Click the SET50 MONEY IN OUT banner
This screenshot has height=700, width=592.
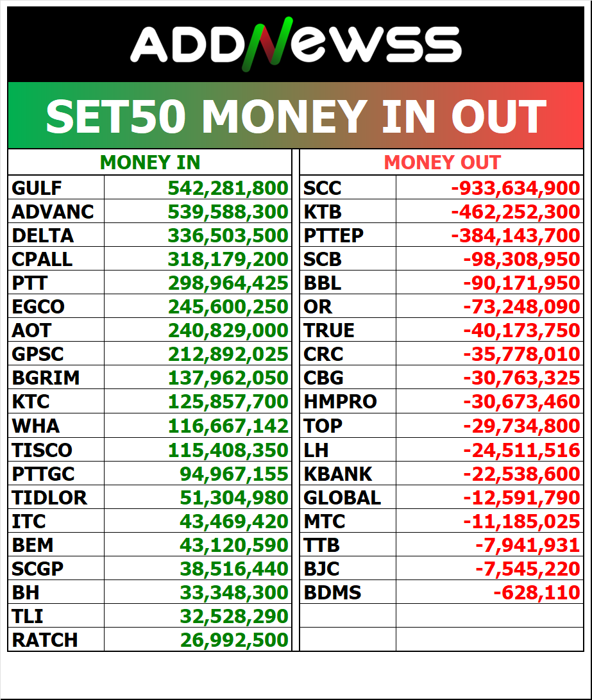pos(296,117)
